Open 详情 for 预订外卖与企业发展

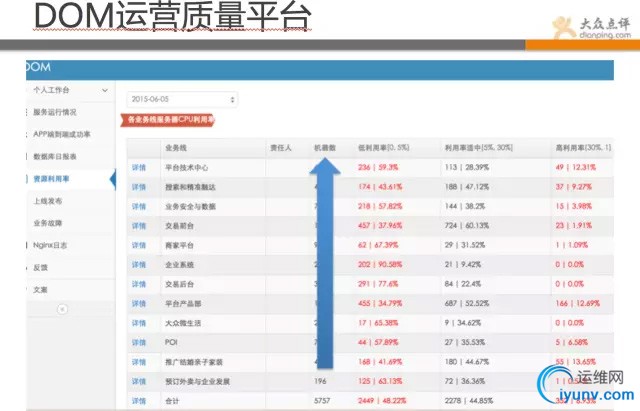[139, 382]
